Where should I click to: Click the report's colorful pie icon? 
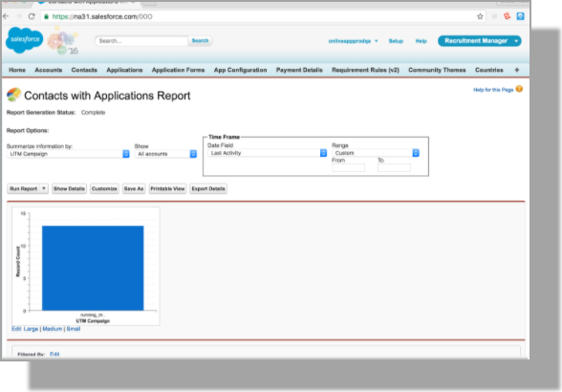coord(13,95)
